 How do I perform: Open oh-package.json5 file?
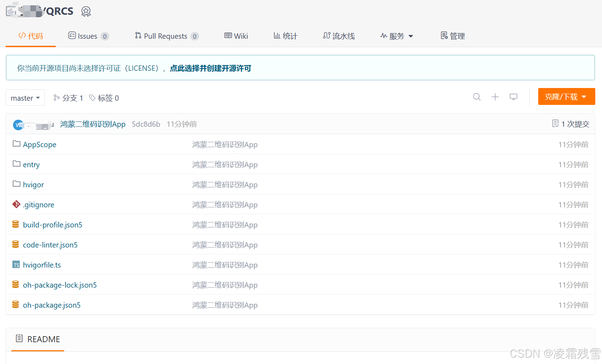point(51,305)
